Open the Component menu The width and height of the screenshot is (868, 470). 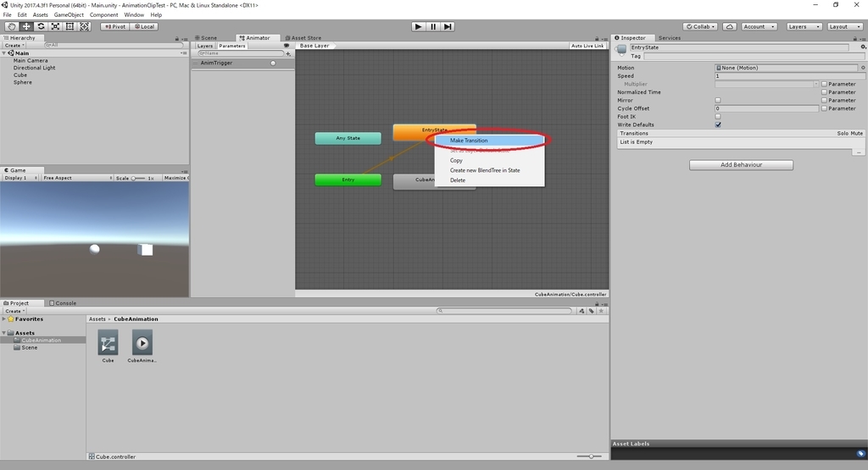coord(103,15)
